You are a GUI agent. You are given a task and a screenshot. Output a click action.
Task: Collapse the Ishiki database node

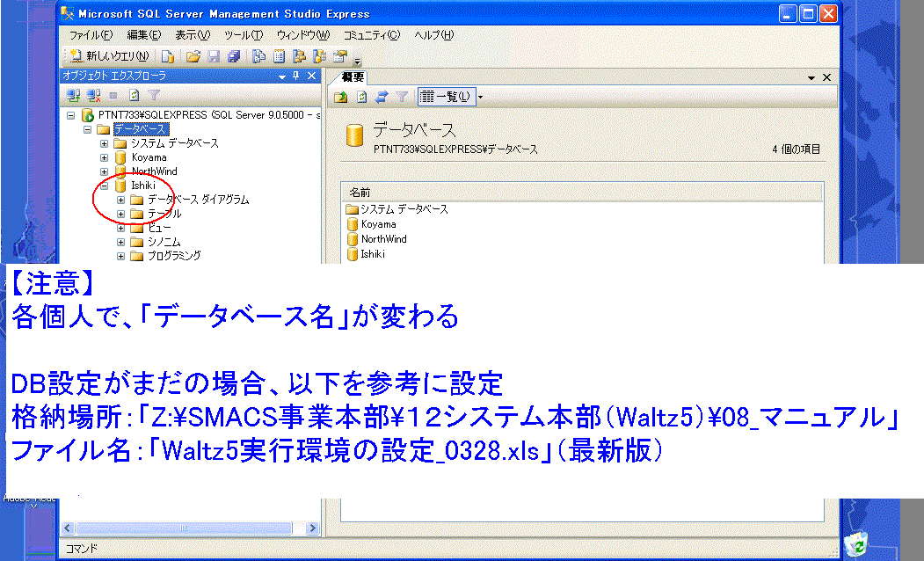pyautogui.click(x=104, y=186)
